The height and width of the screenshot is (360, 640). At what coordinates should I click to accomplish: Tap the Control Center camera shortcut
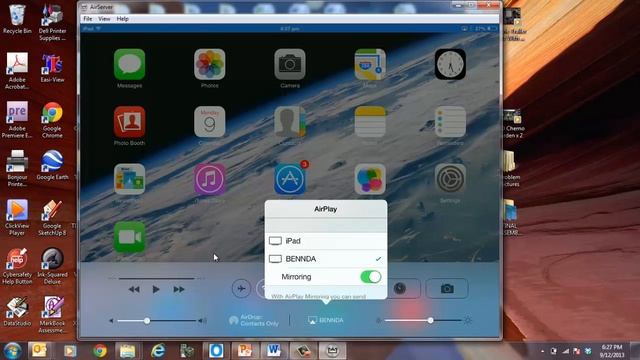447,289
